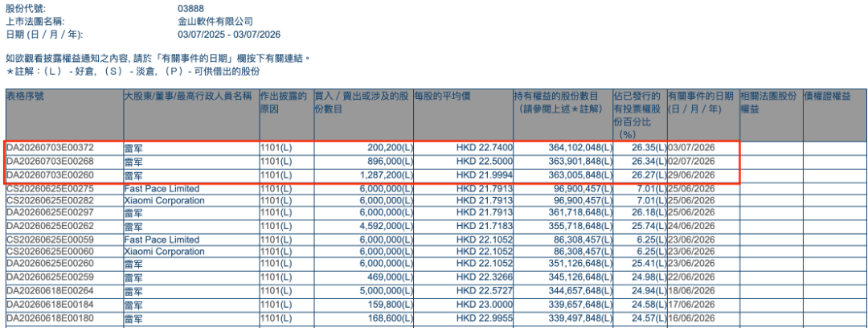The image size is (868, 328).
Task: Open 25/06/2026 link in row CS20260625E00275
Action: click(x=693, y=188)
